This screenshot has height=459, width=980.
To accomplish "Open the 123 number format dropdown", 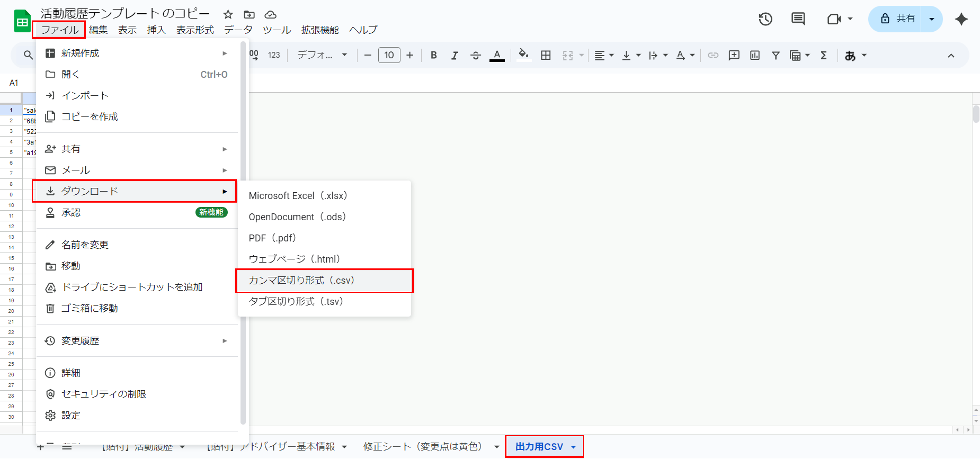I will click(274, 55).
